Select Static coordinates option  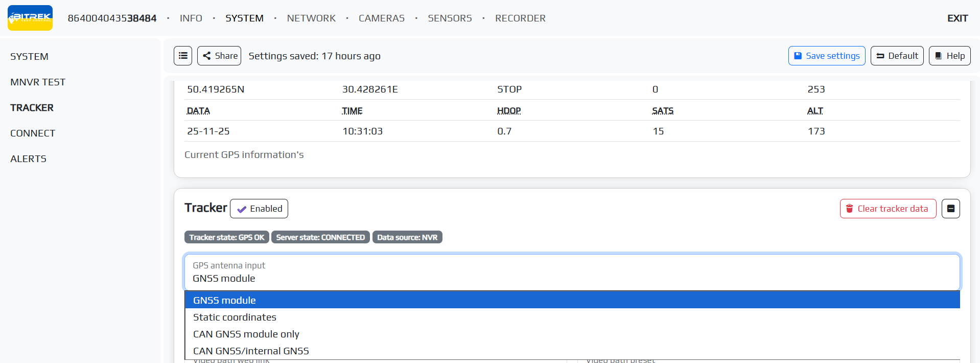click(x=235, y=317)
